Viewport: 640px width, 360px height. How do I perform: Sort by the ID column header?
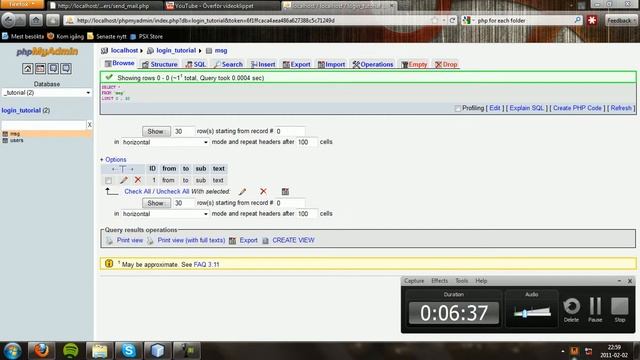point(152,169)
